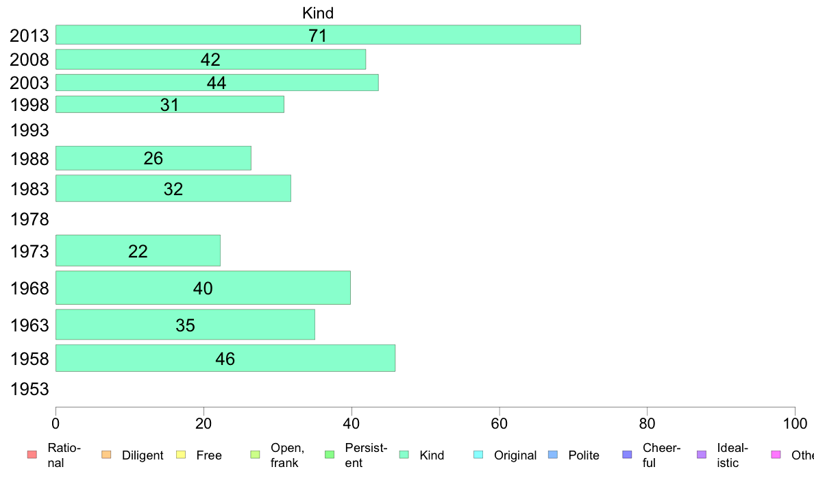814x504 pixels.
Task: Click the 2013 bar showing 71
Action: (x=318, y=35)
